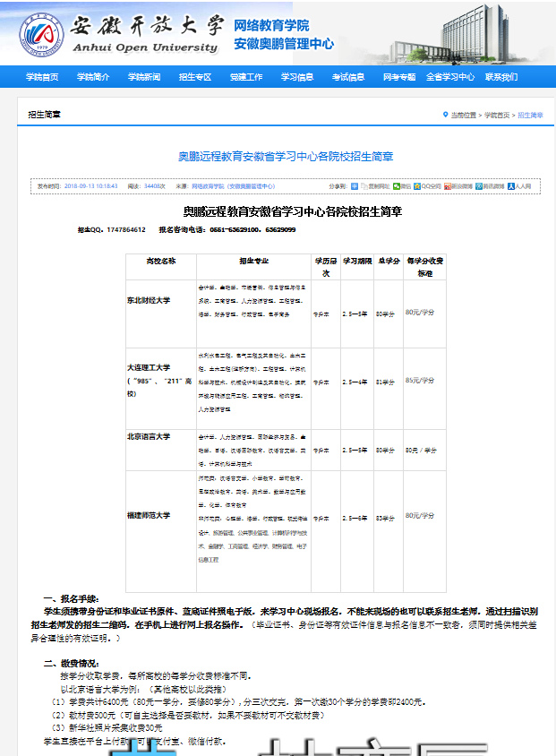Screen dimensions: 556x756
Task: Open the 联系我们 nav menu item
Action: pos(501,77)
